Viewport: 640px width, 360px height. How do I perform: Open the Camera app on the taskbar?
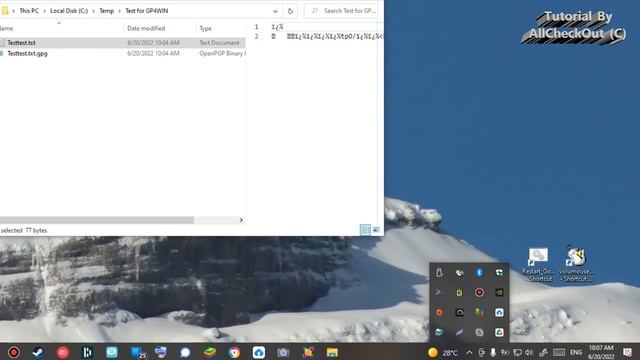283,352
